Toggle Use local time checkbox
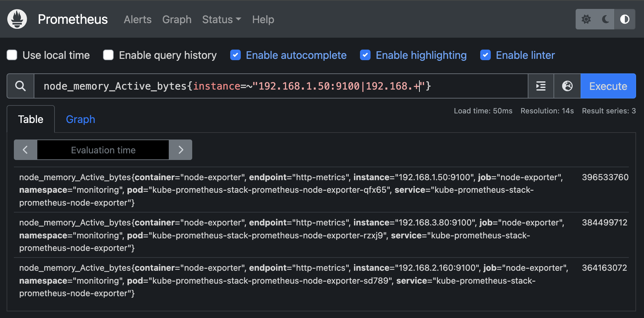The height and width of the screenshot is (318, 644). pos(12,55)
